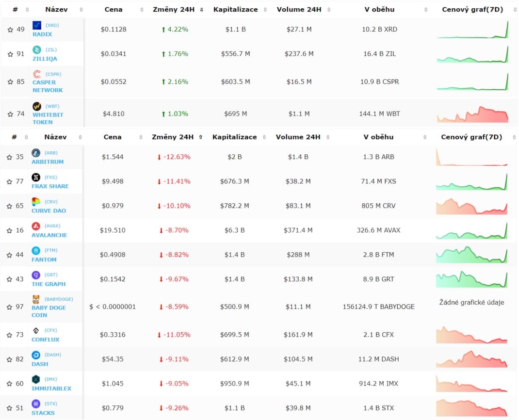Click the Curve DAO rainbow logo
Image resolution: width=519 pixels, height=420 pixels.
click(x=36, y=202)
